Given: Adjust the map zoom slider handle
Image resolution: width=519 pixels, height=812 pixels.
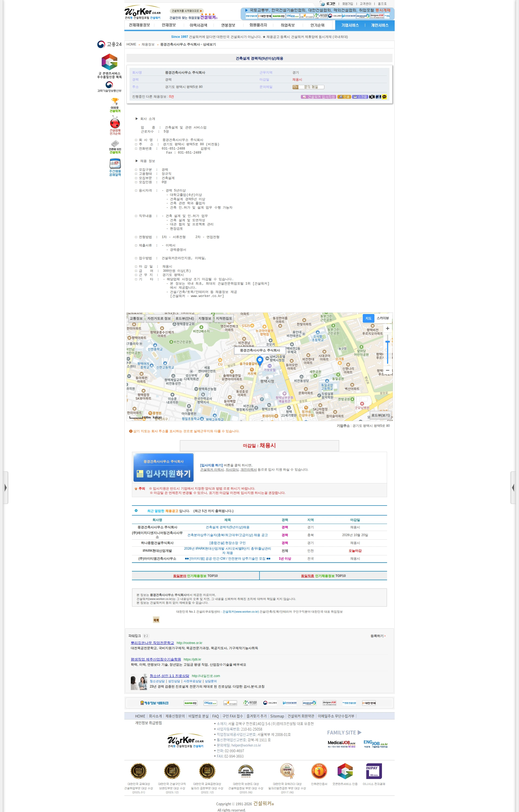Looking at the screenshot, I should 388,342.
